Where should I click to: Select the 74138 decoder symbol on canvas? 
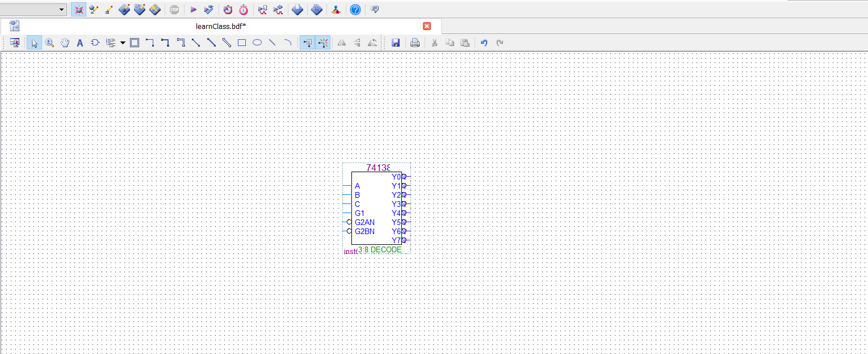376,209
